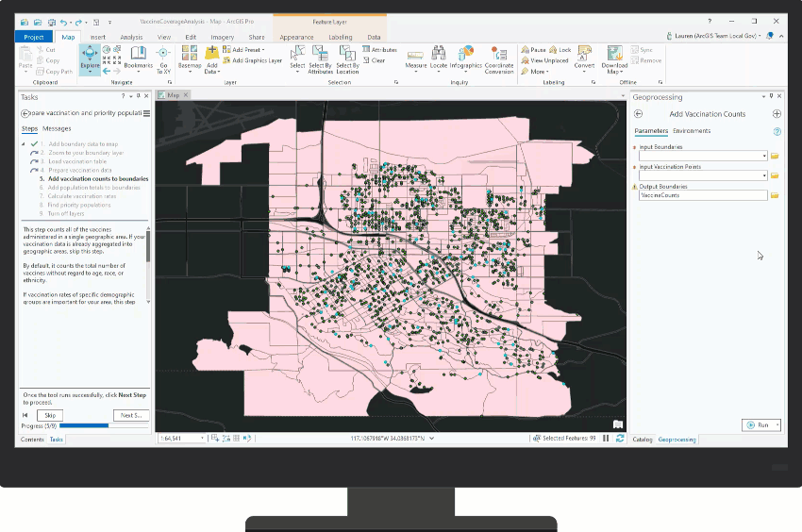Open the Input Vaccination Points dropdown
The height and width of the screenshot is (532, 802).
[764, 175]
